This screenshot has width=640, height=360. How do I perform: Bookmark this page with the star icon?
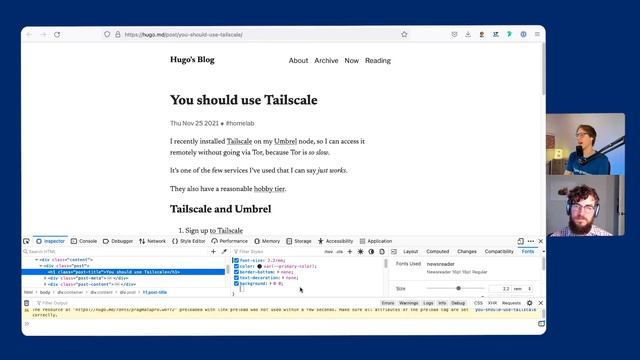[404, 34]
